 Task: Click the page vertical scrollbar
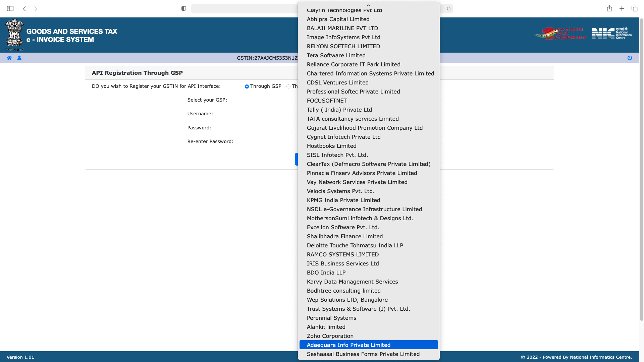[642, 169]
